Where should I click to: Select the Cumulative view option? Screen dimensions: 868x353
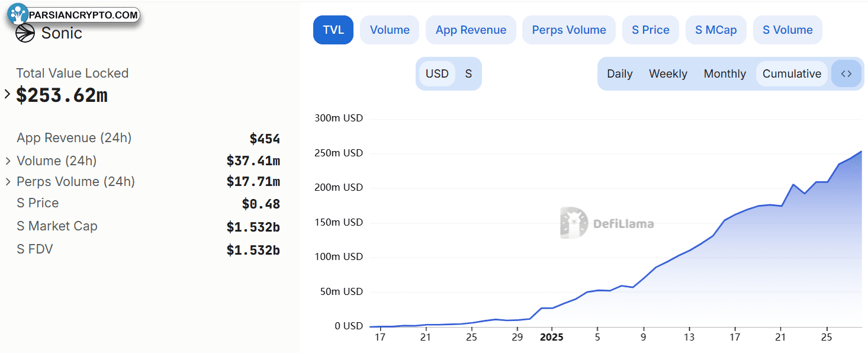point(792,74)
